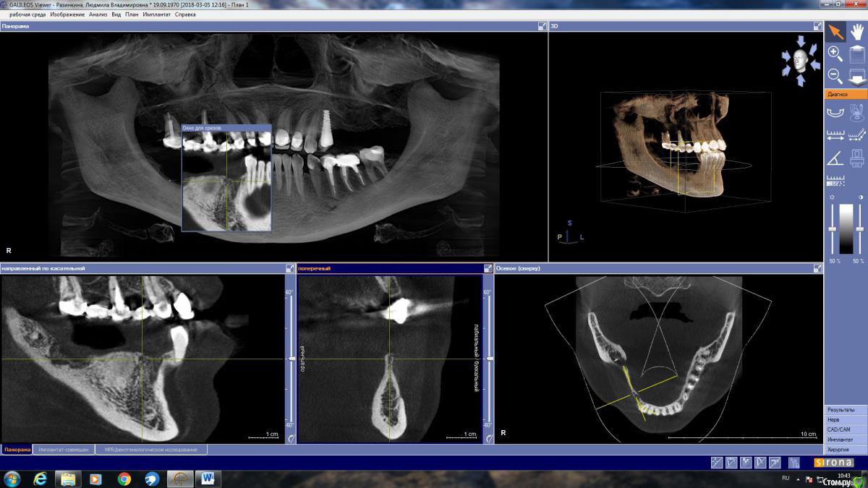Click the zoom in magnifier icon
868x488 pixels.
835,53
